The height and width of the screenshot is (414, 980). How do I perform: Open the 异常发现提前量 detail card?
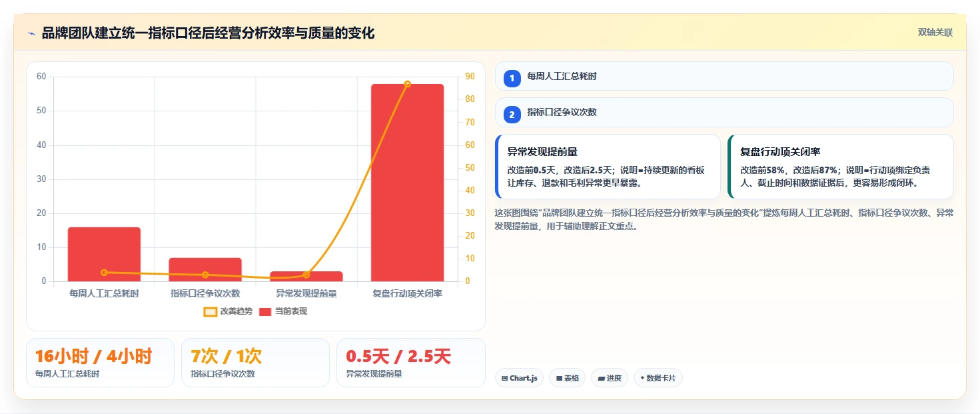608,167
